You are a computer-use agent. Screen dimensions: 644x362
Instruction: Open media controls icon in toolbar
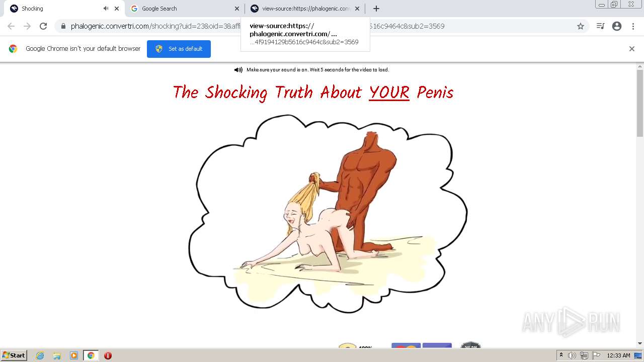click(x=600, y=26)
